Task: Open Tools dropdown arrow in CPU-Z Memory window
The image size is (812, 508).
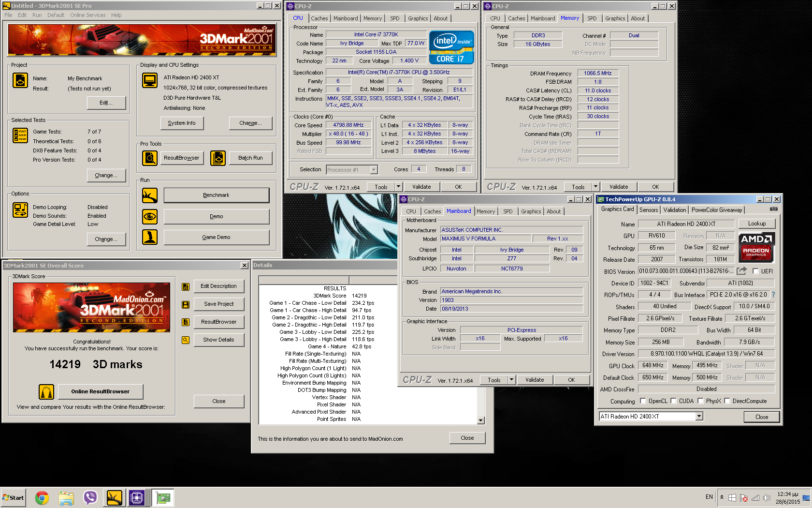Action: tap(595, 187)
